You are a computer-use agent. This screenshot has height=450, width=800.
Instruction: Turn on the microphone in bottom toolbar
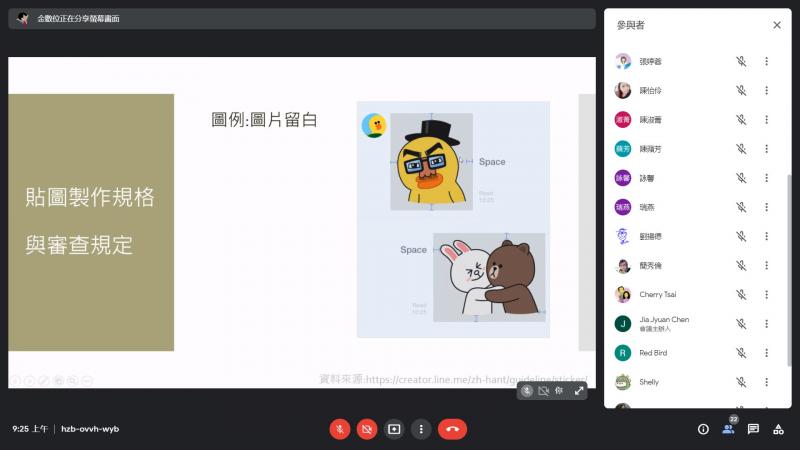click(340, 429)
